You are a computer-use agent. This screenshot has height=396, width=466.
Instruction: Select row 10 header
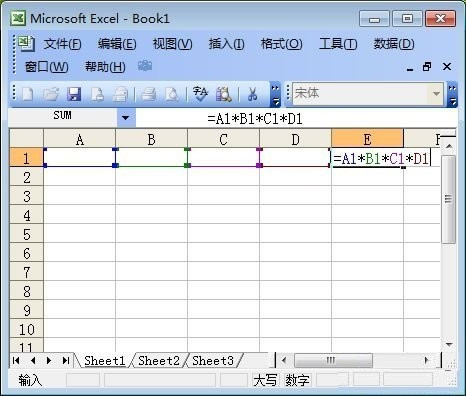click(x=26, y=329)
